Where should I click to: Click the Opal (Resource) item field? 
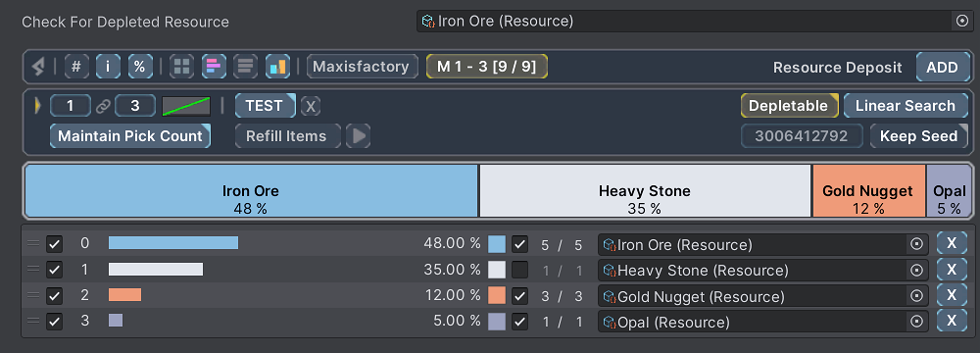762,322
